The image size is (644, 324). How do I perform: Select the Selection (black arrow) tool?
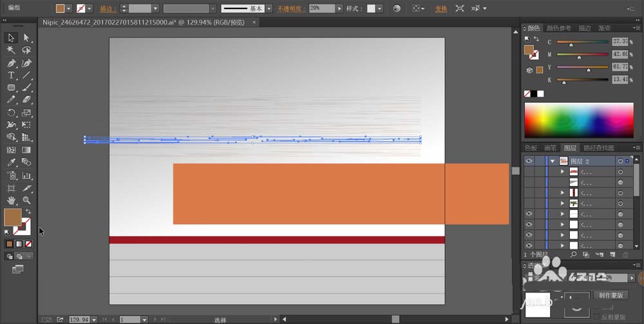pos(11,38)
